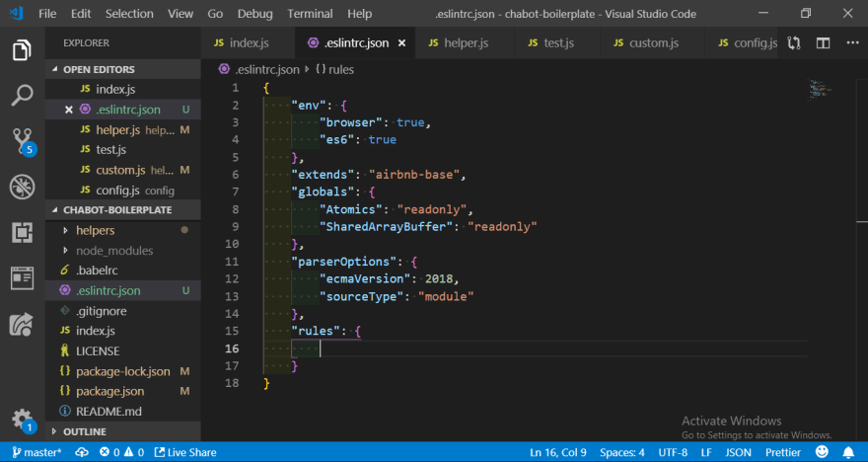Expand the Outline section

point(123,431)
